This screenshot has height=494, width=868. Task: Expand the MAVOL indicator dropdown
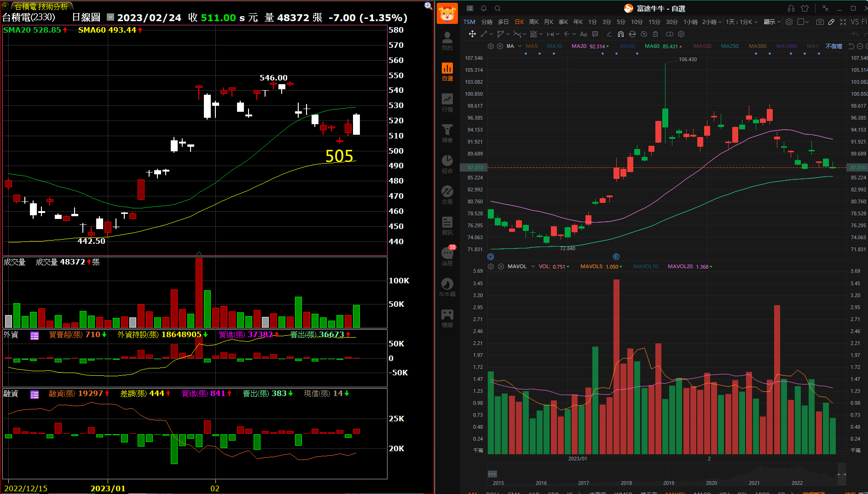[x=533, y=266]
